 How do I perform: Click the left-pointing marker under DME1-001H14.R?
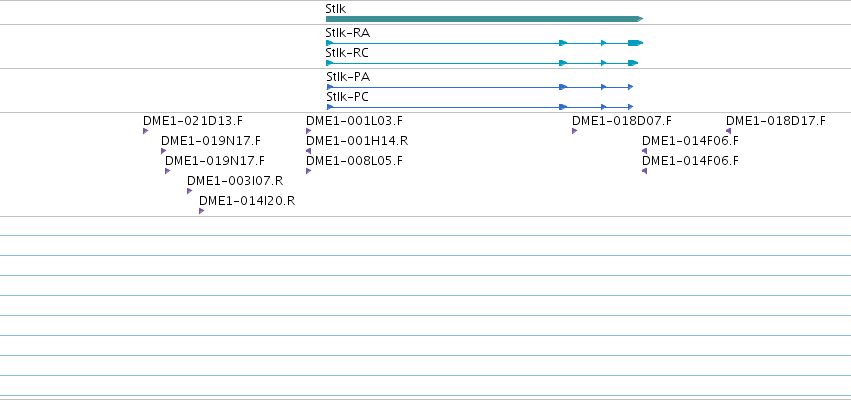[308, 151]
